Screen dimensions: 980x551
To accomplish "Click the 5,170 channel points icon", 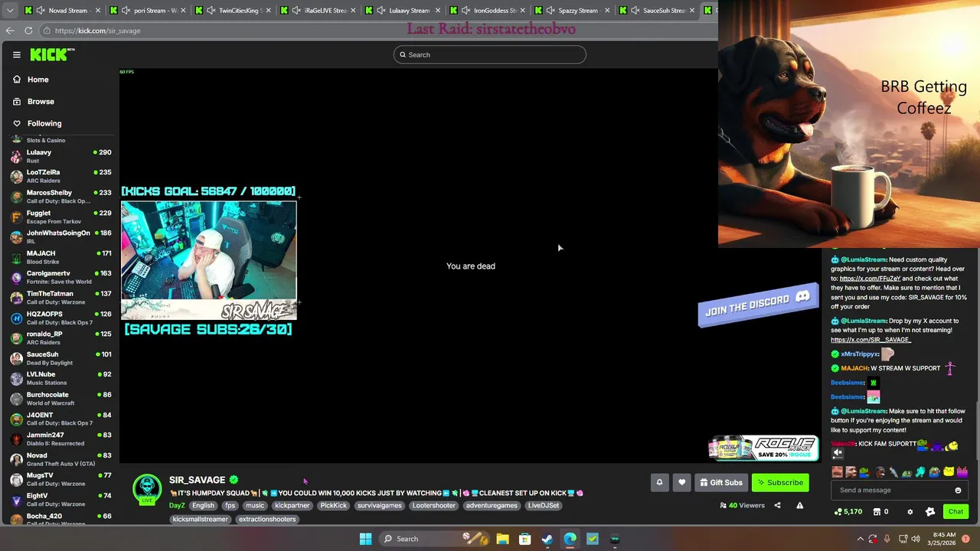I will 837,512.
